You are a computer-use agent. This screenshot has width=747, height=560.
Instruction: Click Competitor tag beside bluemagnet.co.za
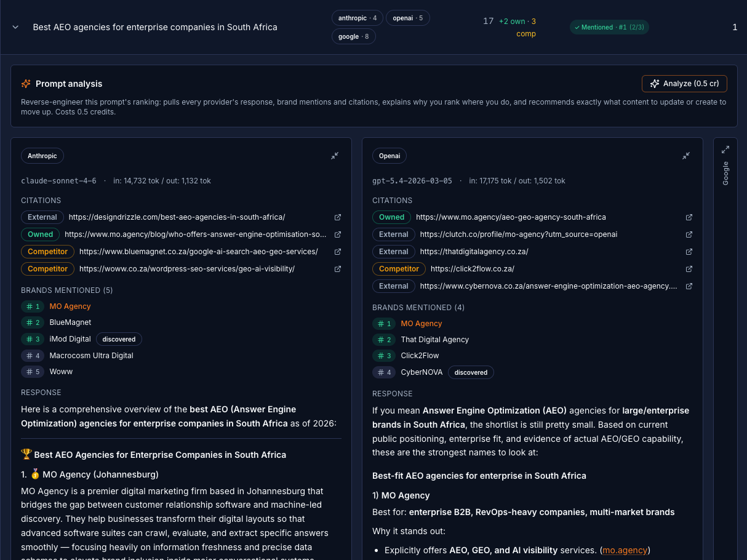48,252
